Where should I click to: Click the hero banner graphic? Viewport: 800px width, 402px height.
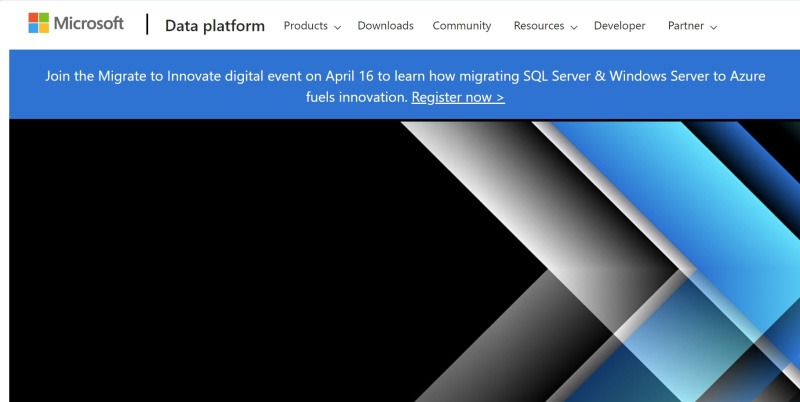click(405, 261)
